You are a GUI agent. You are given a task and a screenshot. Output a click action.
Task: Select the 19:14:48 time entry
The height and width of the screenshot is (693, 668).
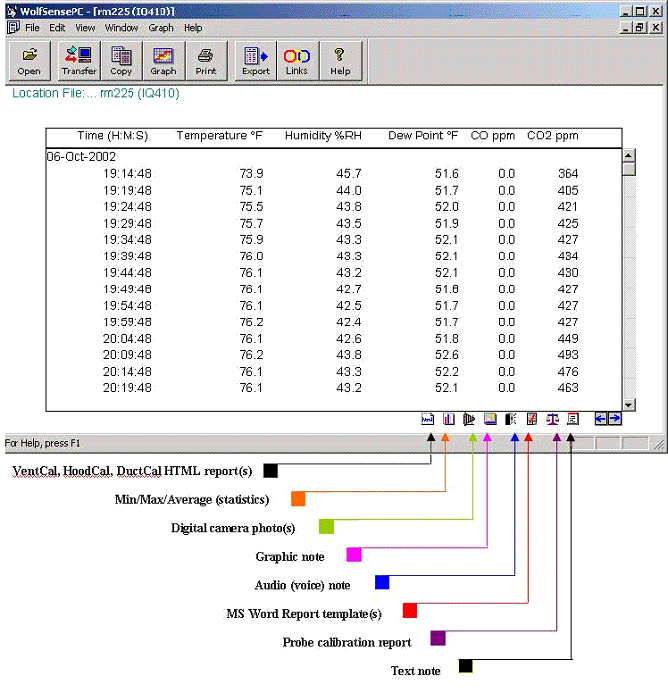(x=127, y=174)
